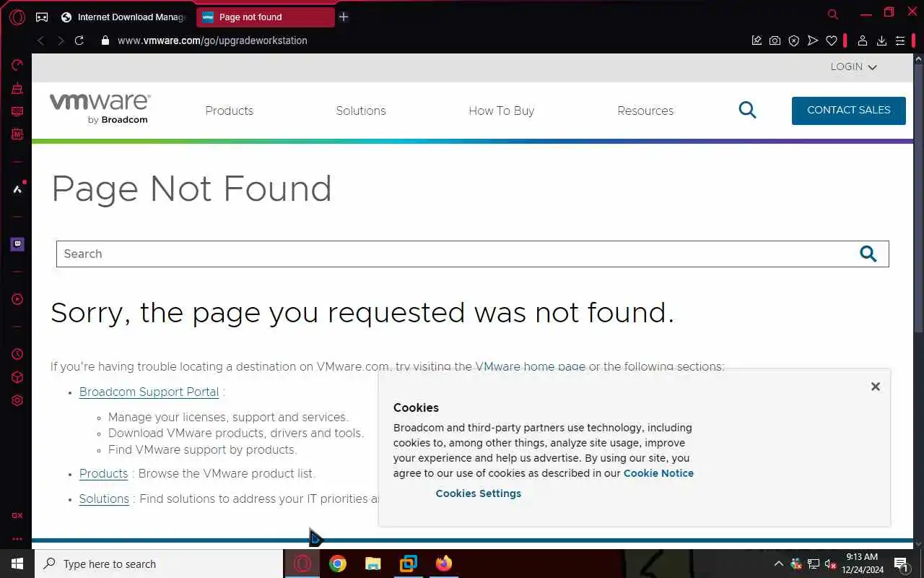
Task: Open the Opera GX main menu logo
Action: tap(17, 17)
